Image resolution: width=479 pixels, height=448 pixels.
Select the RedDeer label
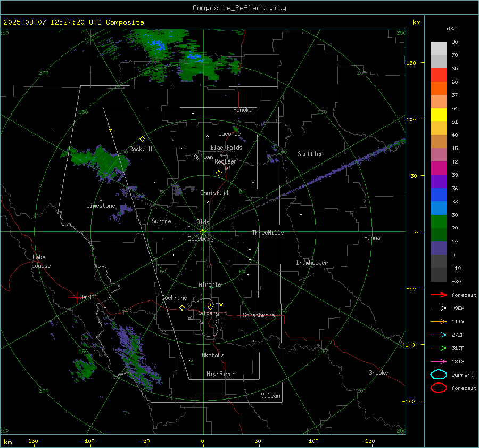[226, 161]
